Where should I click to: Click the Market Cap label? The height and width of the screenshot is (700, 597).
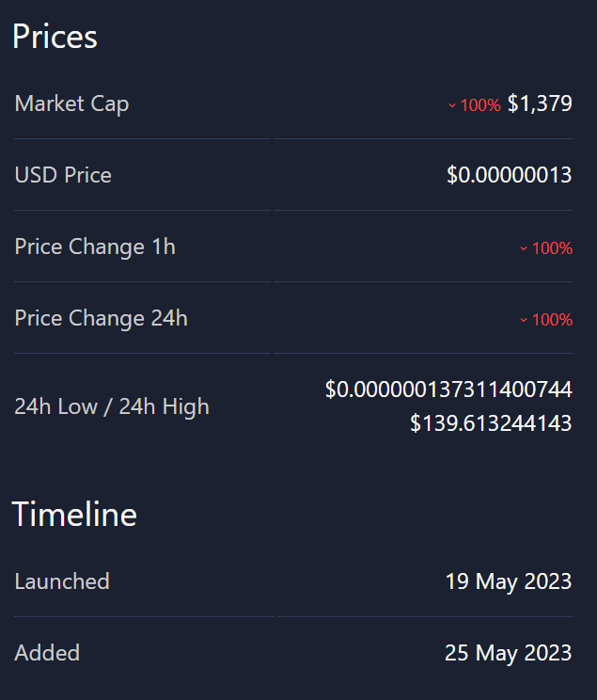tap(71, 103)
